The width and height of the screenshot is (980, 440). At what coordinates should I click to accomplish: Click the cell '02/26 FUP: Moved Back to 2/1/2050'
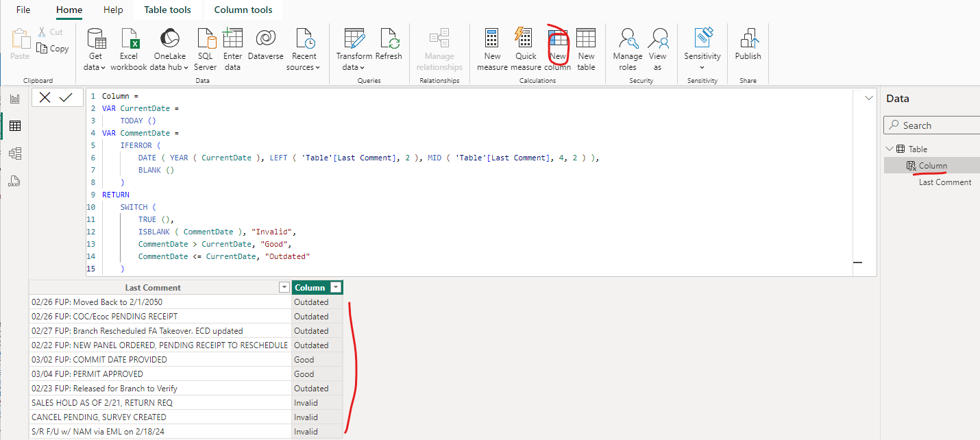pyautogui.click(x=160, y=302)
